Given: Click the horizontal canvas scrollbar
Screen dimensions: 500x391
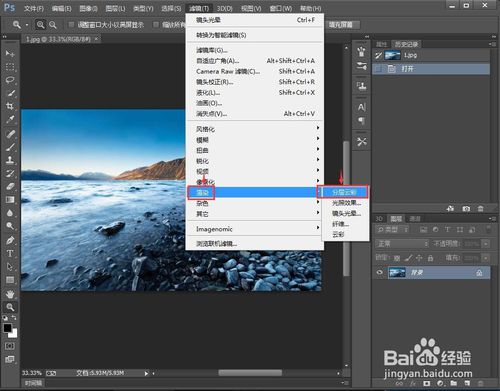Looking at the screenshot, I should coord(250,373).
